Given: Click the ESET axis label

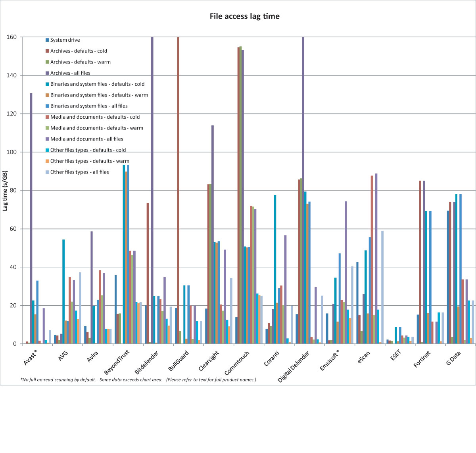Looking at the screenshot, I should 395,356.
